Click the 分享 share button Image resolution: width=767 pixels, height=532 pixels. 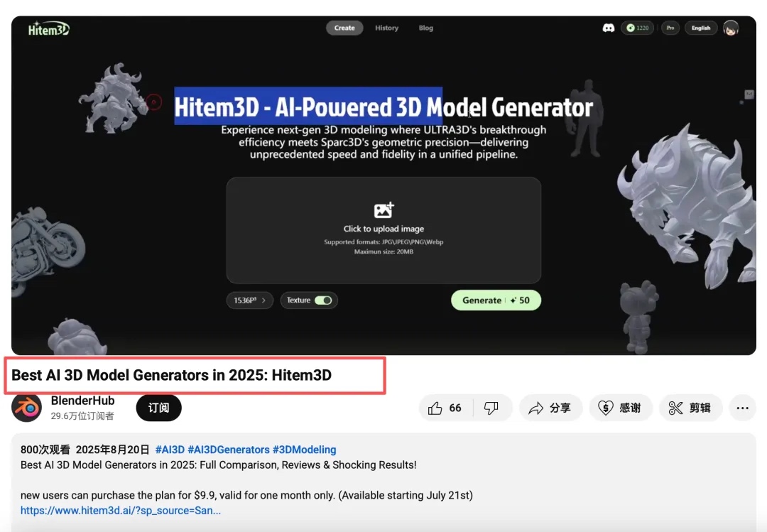click(550, 408)
